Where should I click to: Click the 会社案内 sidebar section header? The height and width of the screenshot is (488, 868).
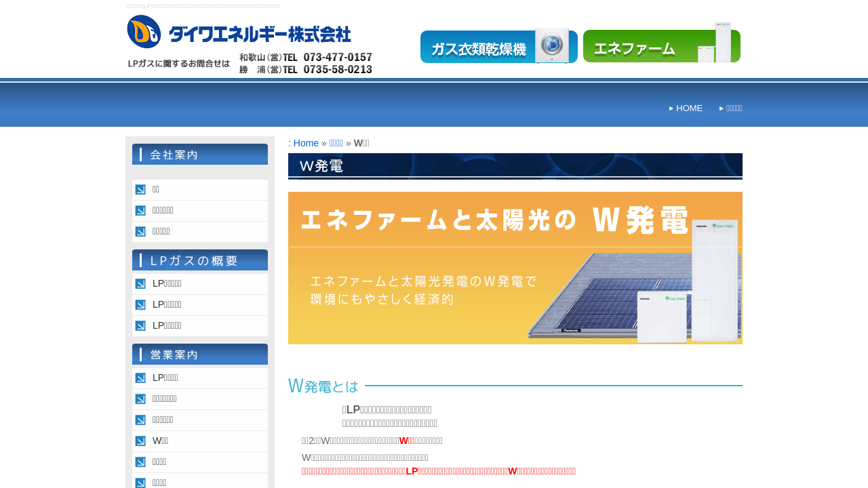click(200, 155)
